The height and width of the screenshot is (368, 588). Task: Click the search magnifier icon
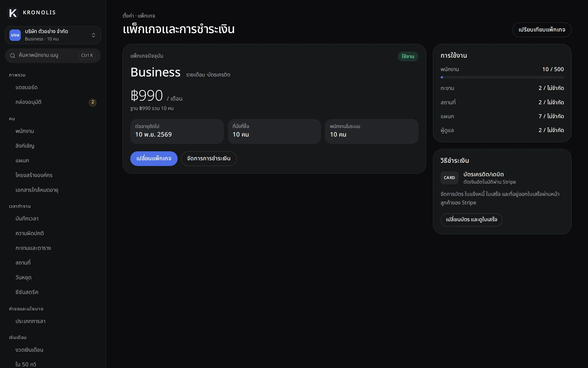point(13,55)
